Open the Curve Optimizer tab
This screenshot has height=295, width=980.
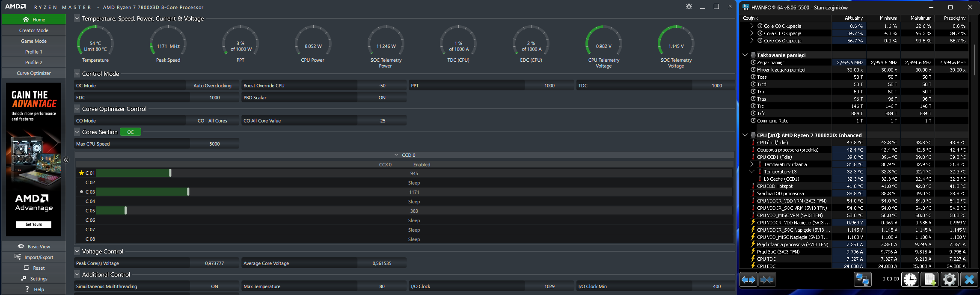[x=34, y=73]
